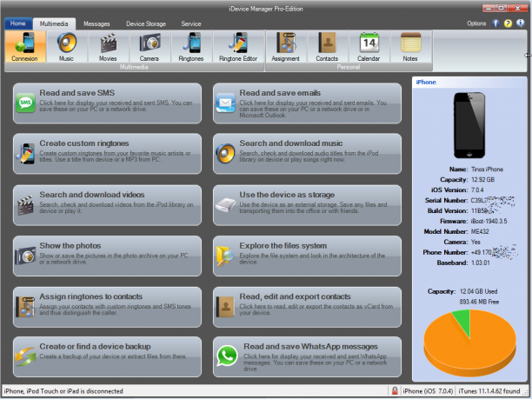Open the Music ribbon icon
This screenshot has height=399, width=532.
(x=66, y=47)
